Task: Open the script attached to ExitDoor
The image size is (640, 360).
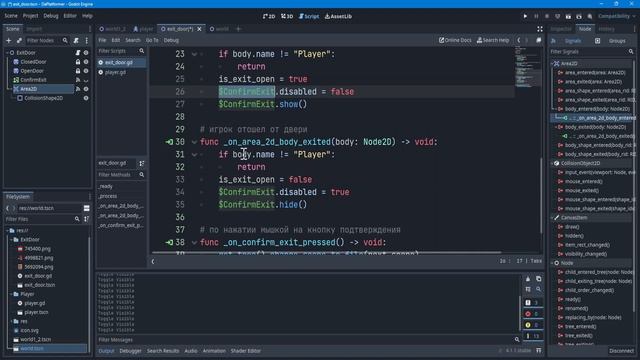Action: 78,53
